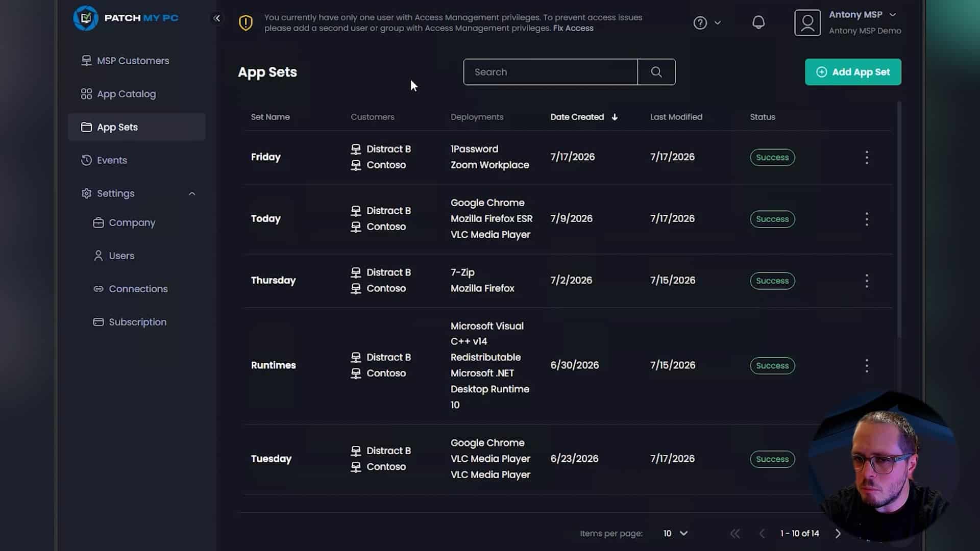Open Connections settings
Viewport: 980px width, 551px height.
click(x=130, y=289)
